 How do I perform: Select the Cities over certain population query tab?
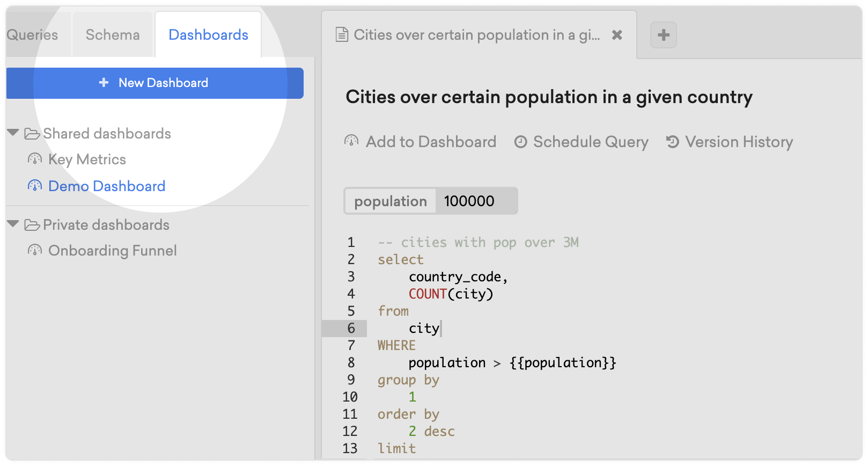coord(479,35)
